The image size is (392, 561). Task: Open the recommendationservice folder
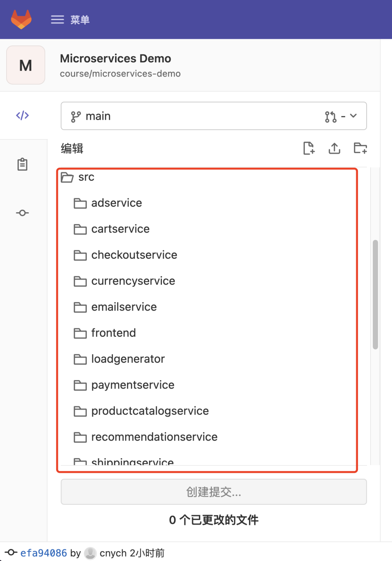click(154, 437)
